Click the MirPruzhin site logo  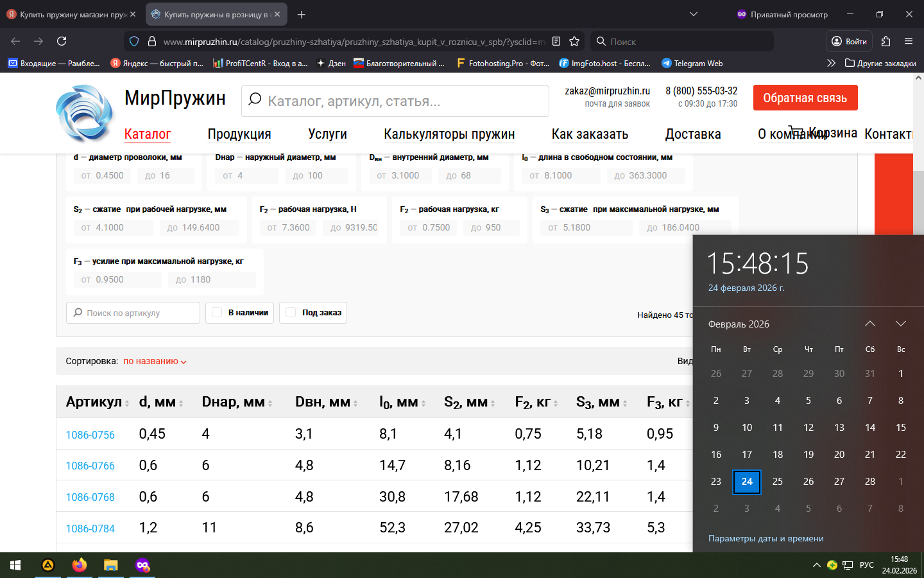(84, 113)
